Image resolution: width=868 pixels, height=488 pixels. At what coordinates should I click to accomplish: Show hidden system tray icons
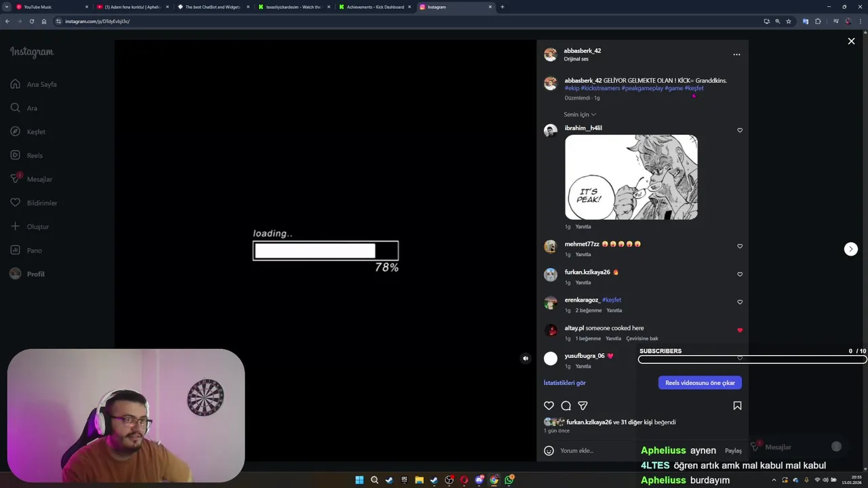click(774, 480)
